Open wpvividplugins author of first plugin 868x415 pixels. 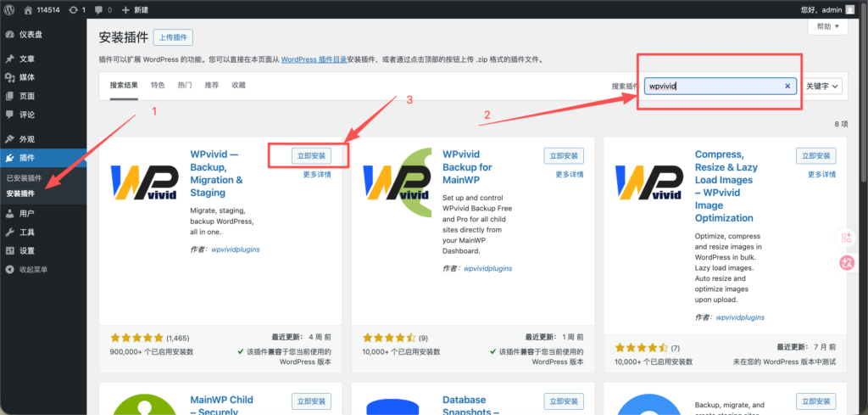236,250
